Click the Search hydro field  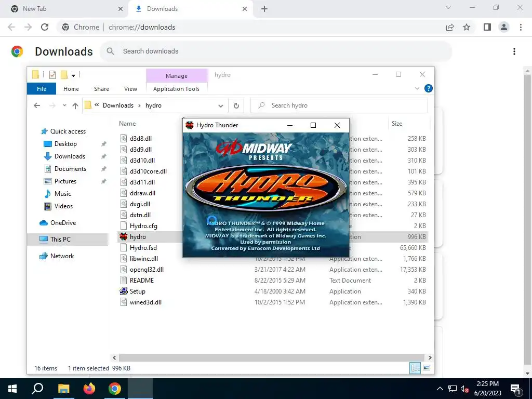339,105
